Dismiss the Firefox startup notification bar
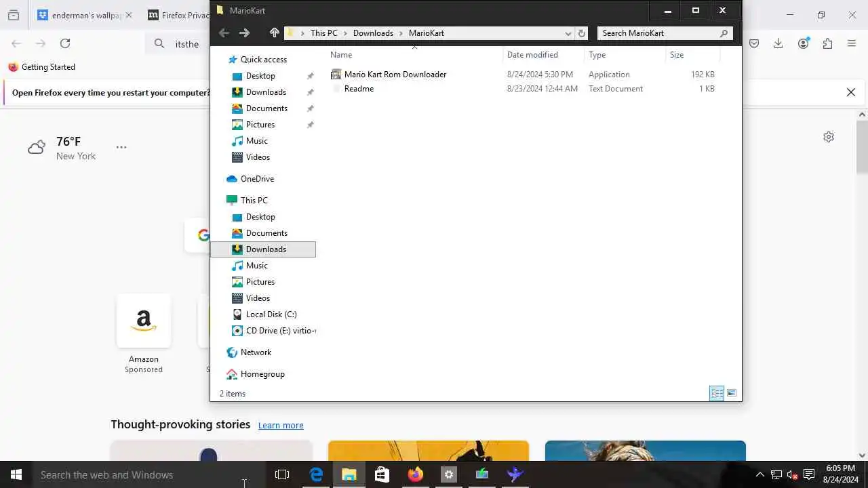Viewport: 868px width, 488px height. point(851,92)
